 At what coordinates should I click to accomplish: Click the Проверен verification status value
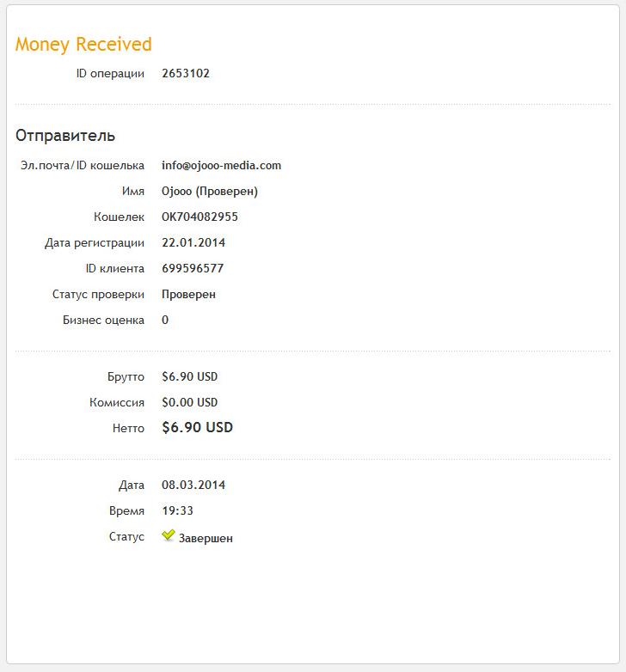pos(188,294)
